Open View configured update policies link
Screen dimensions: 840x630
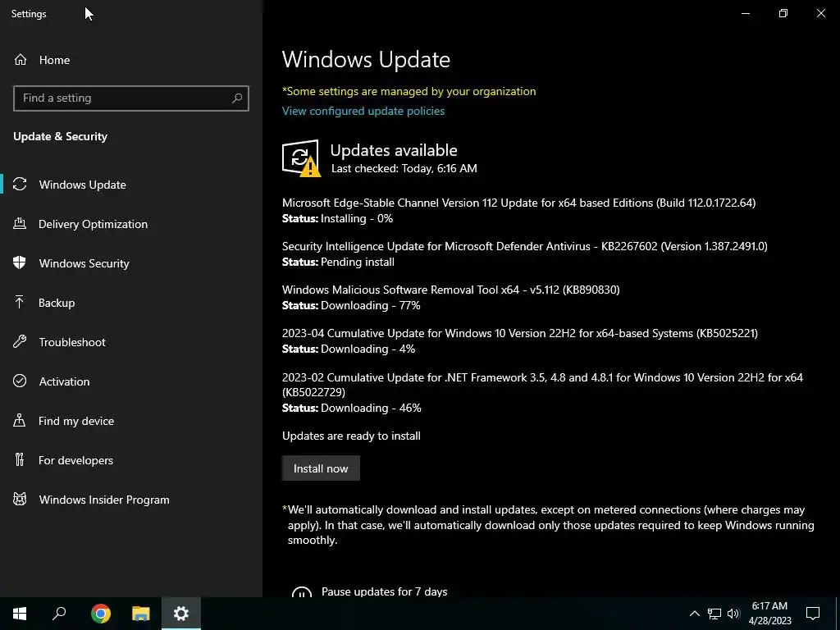363,111
